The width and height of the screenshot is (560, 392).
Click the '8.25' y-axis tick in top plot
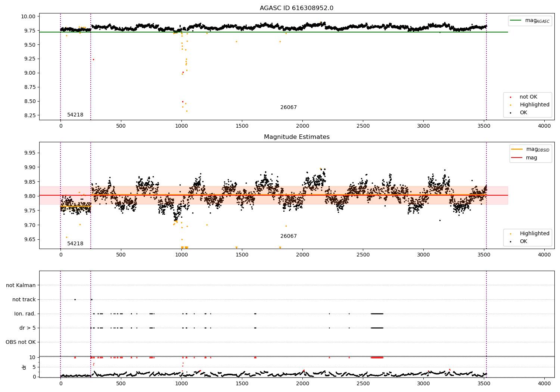tap(30, 115)
